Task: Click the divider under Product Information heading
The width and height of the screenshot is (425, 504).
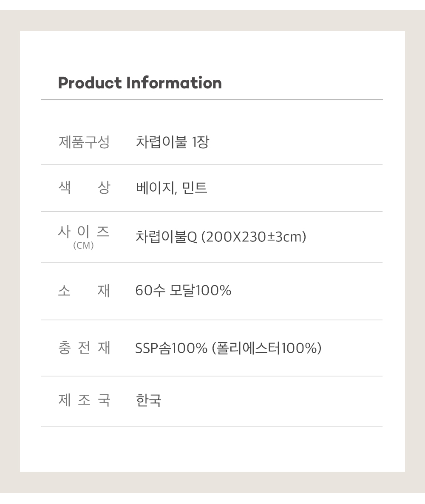Action: pos(212,100)
